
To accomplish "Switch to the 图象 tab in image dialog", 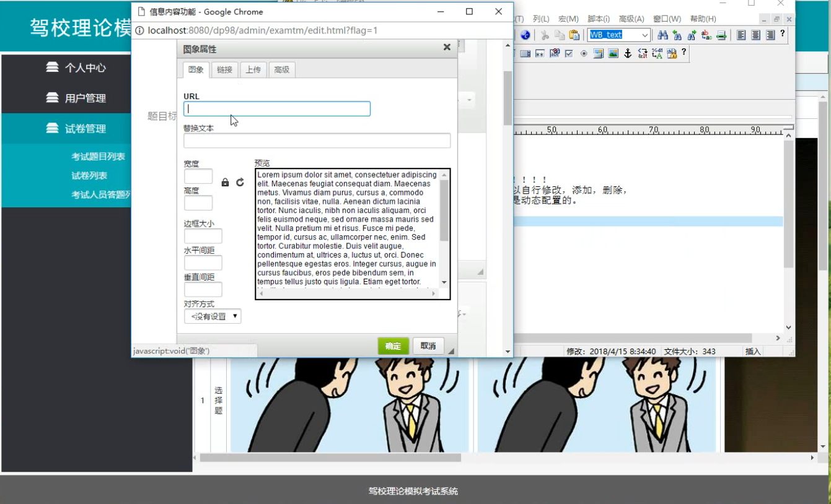I will (196, 70).
